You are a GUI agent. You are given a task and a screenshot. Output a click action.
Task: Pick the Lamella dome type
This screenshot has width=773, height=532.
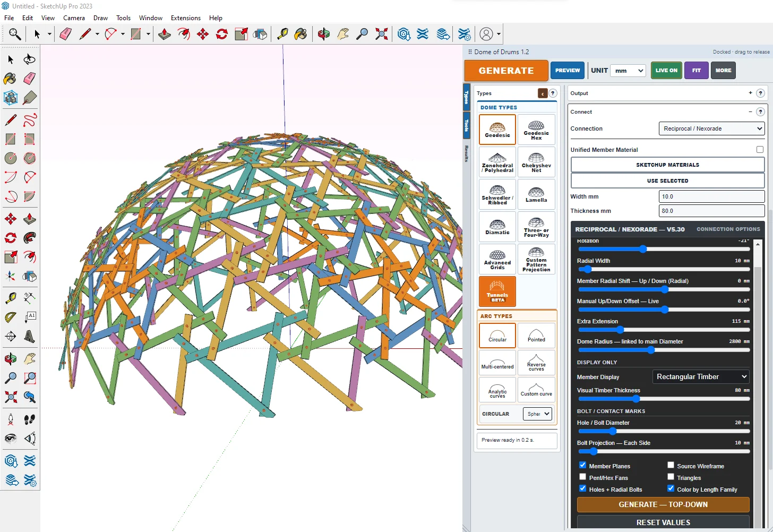(536, 194)
